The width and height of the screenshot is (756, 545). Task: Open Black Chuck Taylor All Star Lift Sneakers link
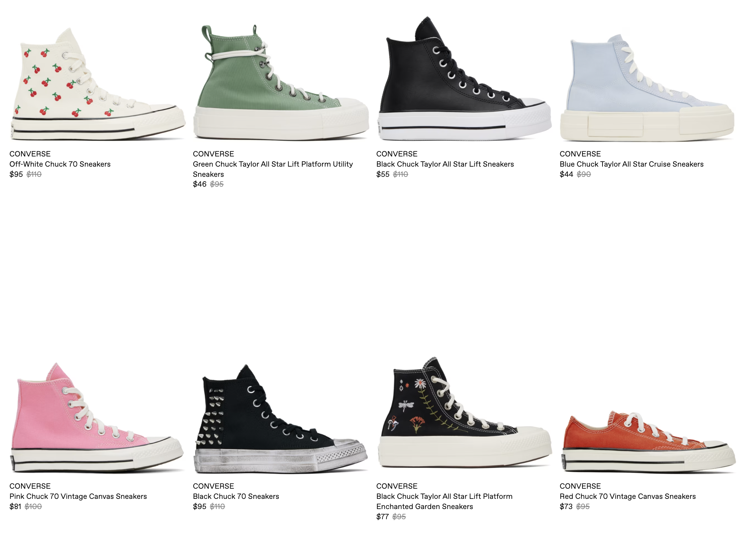pos(445,164)
